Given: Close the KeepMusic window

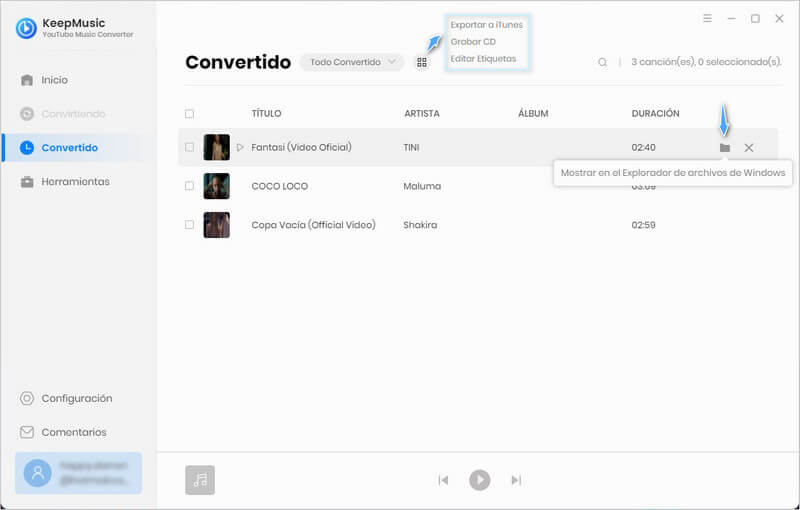Looking at the screenshot, I should (779, 18).
